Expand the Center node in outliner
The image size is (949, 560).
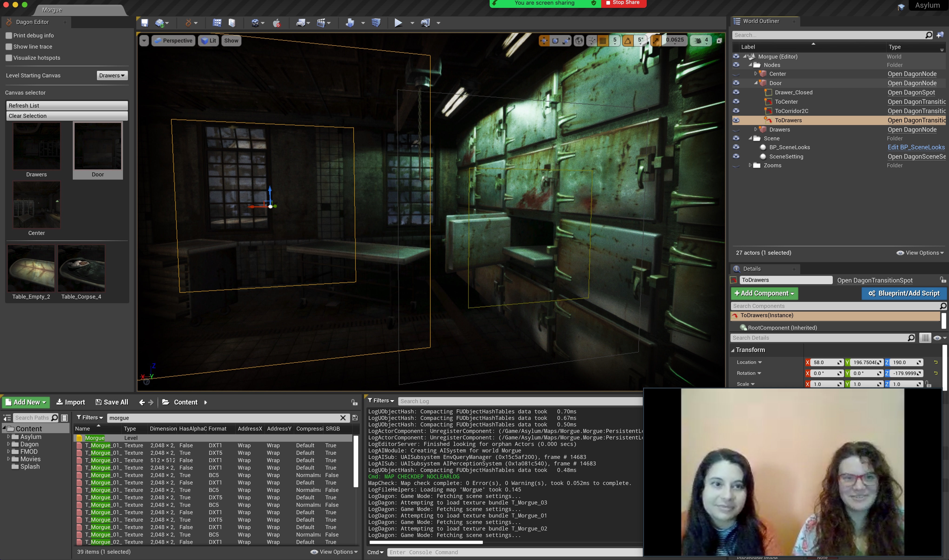tap(755, 74)
